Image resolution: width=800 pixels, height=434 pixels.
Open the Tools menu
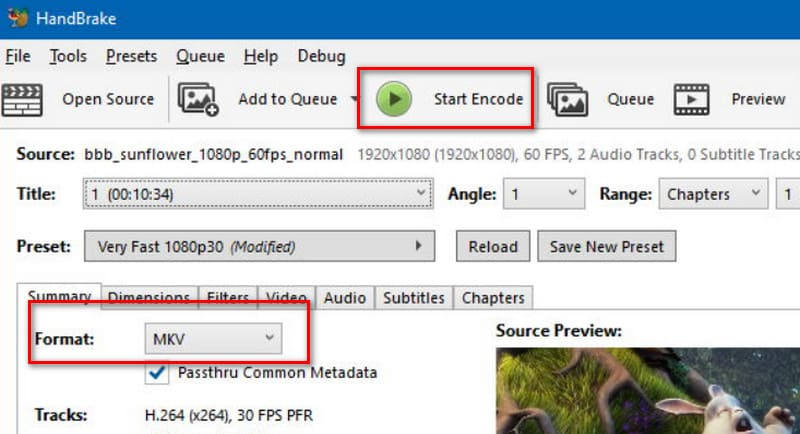[68, 56]
